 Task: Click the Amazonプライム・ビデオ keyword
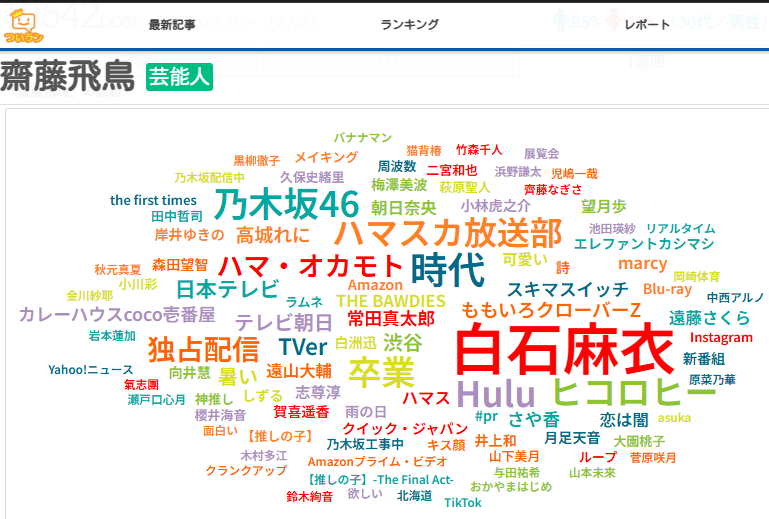[x=377, y=462]
